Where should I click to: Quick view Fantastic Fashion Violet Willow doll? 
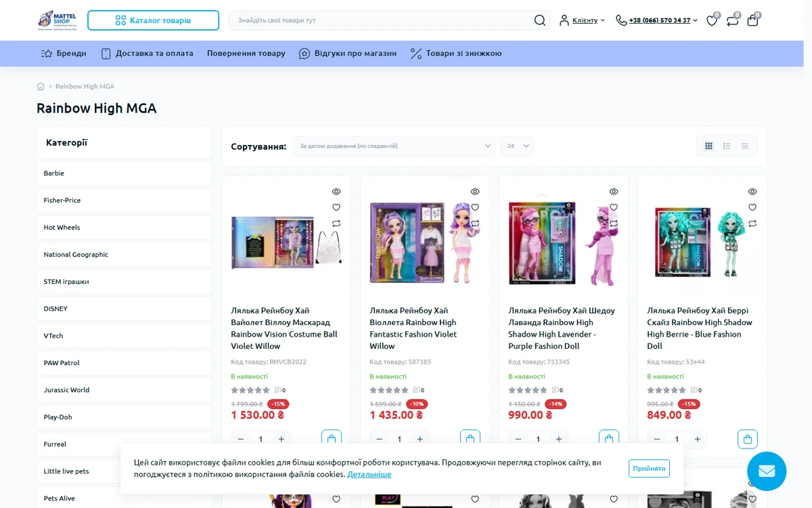pos(475,192)
